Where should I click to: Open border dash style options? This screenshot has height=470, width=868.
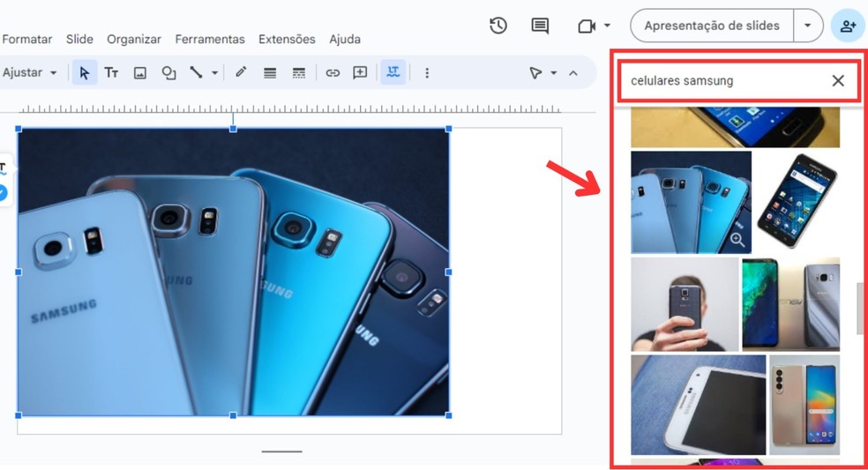[x=298, y=72]
